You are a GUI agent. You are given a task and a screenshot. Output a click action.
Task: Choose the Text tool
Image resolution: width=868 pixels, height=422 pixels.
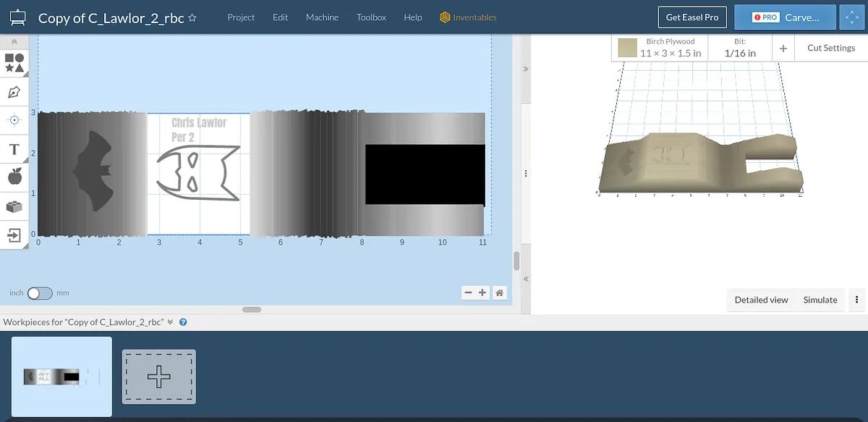tap(14, 149)
